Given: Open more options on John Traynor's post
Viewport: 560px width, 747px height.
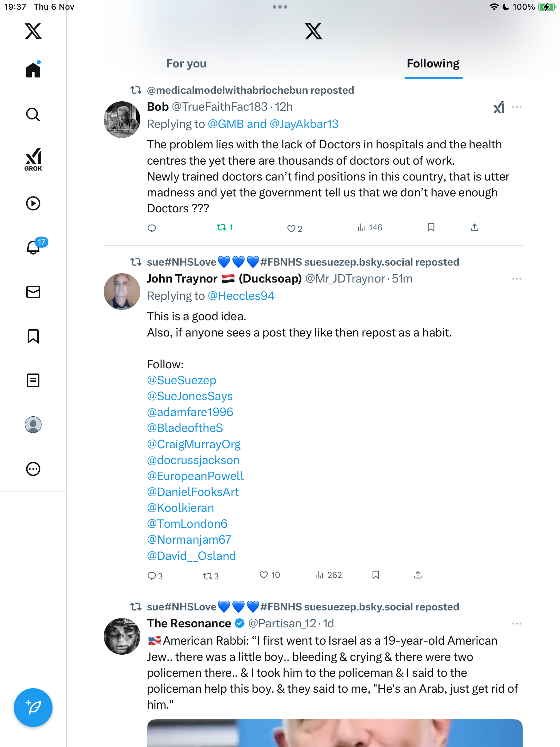Looking at the screenshot, I should [516, 279].
